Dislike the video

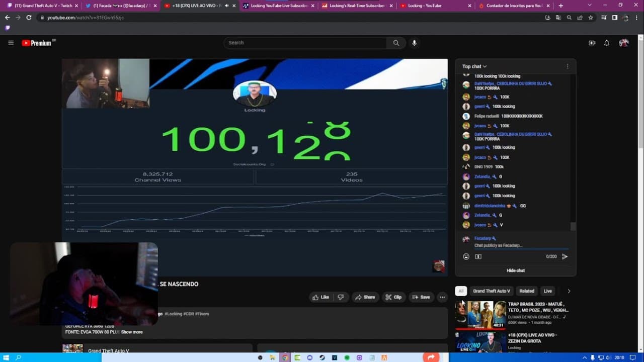click(341, 297)
